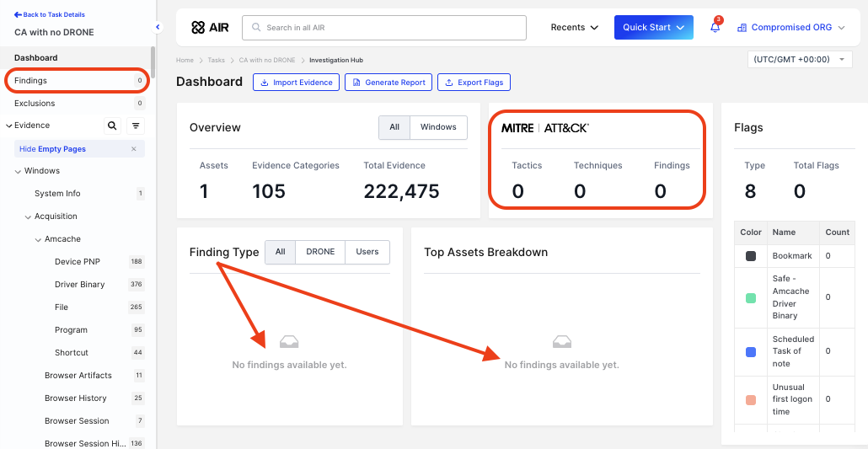Open the Recents dropdown
Image resolution: width=868 pixels, height=449 pixels.
click(575, 28)
